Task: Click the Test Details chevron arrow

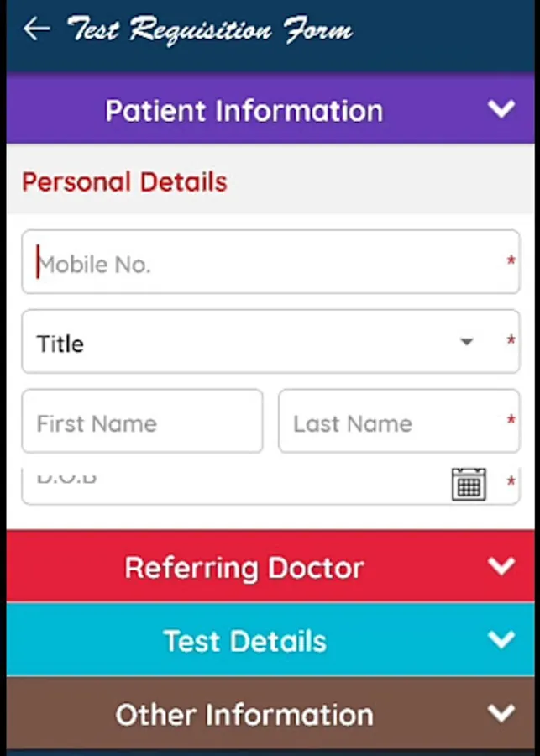Action: coord(501,640)
